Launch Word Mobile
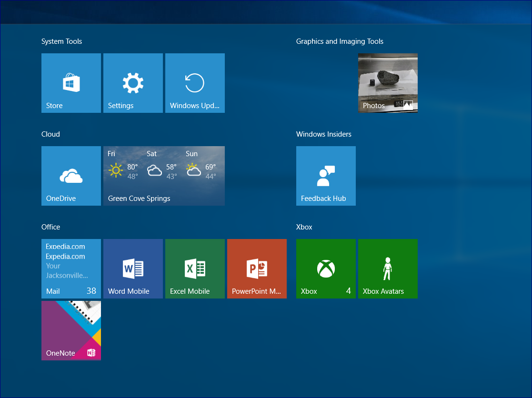This screenshot has height=398, width=532. click(x=133, y=269)
